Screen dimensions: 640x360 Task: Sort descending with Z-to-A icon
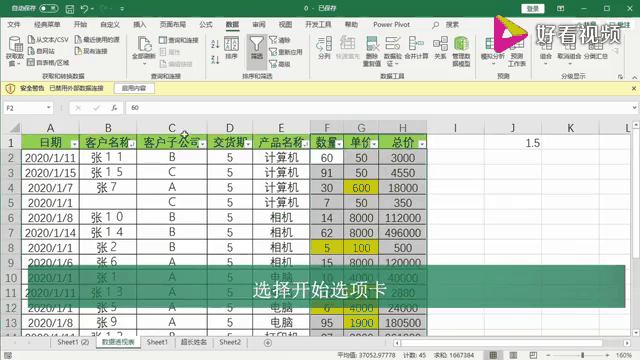point(216,60)
